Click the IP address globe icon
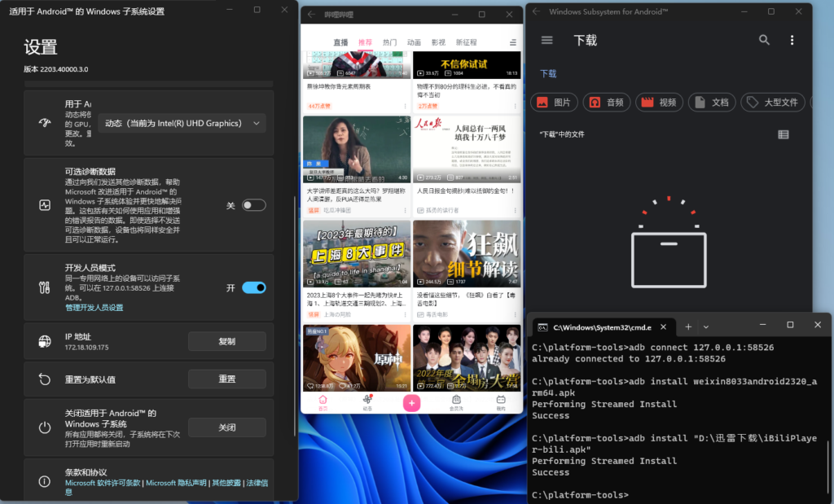The width and height of the screenshot is (834, 504). (x=45, y=341)
